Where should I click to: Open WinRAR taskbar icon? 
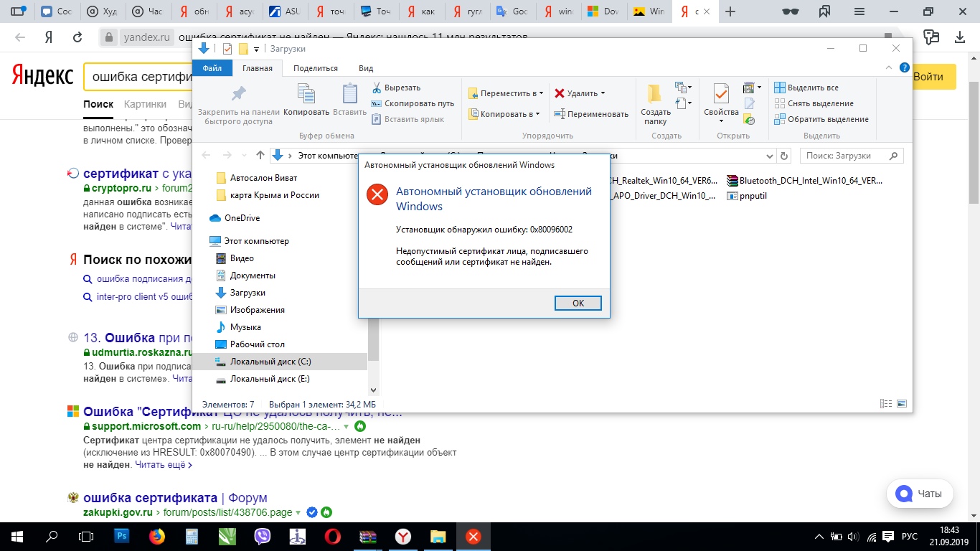coord(368,536)
